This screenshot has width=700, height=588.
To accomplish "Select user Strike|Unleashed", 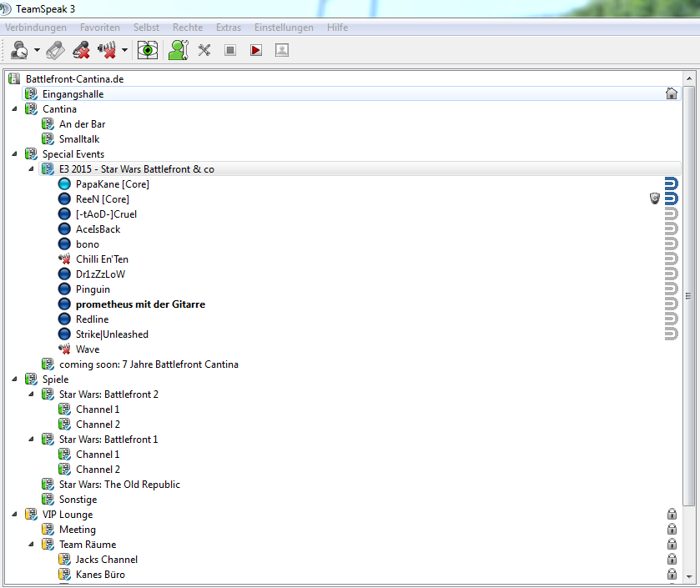I will (x=112, y=334).
